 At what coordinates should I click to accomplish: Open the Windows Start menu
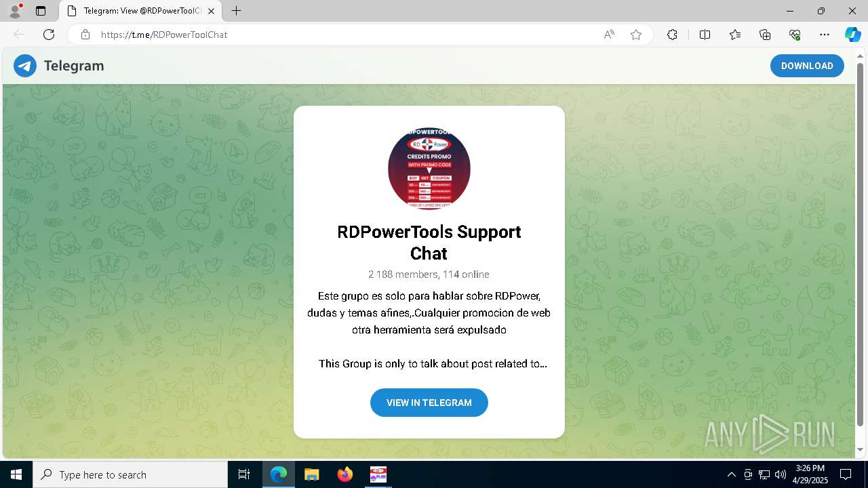pos(16,474)
